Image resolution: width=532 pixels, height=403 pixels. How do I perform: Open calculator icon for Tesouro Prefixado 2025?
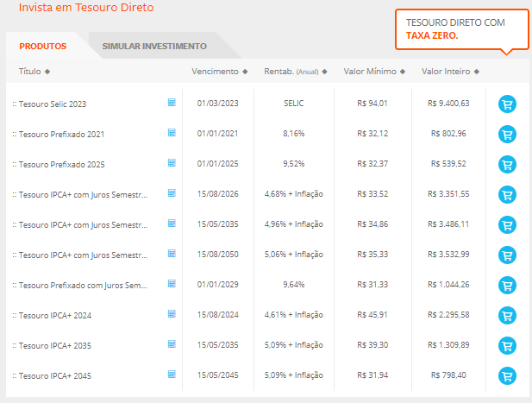tap(172, 162)
